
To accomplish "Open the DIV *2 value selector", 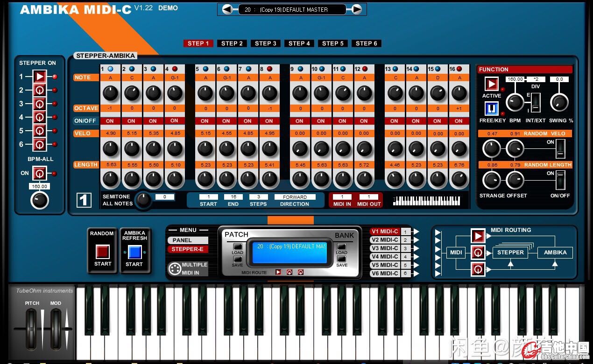I will coord(536,79).
